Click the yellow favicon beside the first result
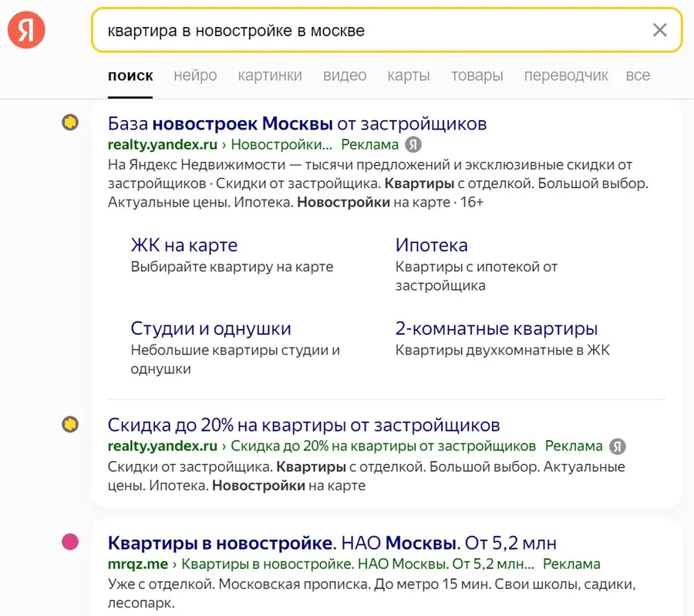 click(x=70, y=122)
